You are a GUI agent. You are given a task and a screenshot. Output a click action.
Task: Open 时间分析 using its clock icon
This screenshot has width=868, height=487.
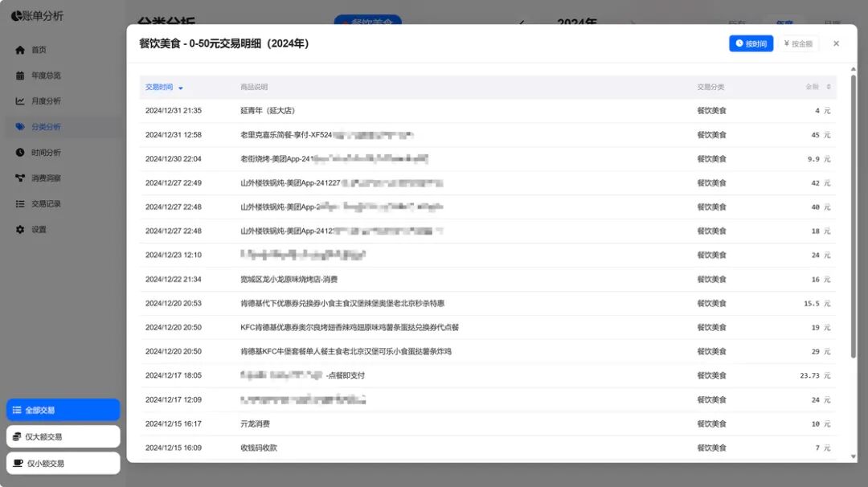click(20, 152)
